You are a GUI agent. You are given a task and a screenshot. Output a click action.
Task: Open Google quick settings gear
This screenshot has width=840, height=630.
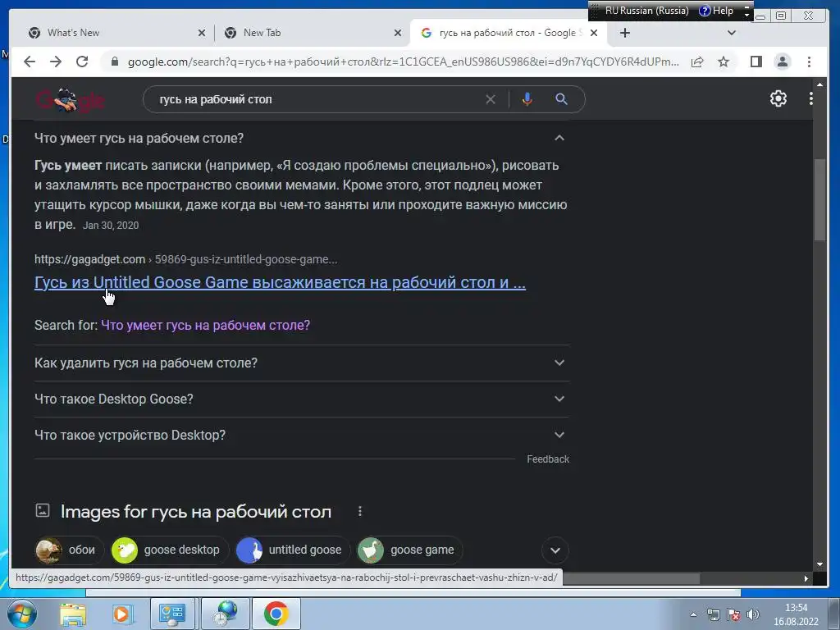778,98
